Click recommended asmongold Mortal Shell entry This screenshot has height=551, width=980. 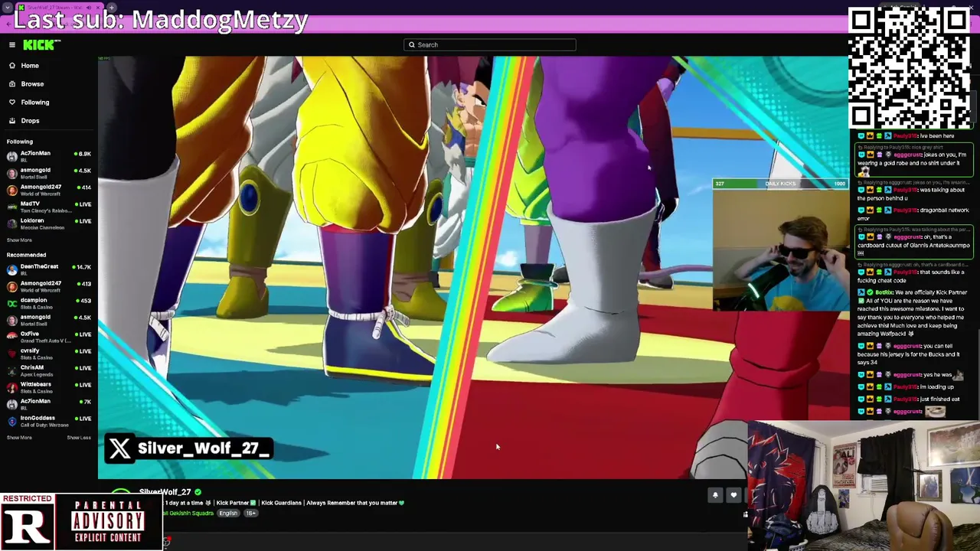click(49, 320)
